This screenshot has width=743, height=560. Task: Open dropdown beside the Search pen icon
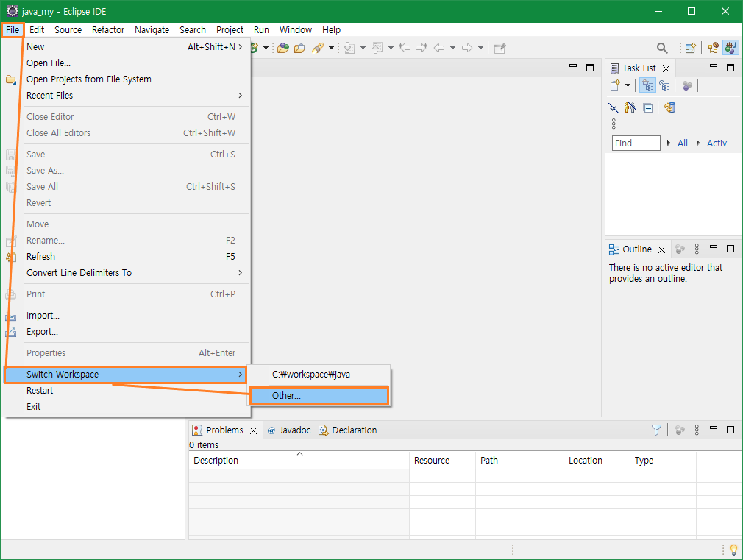(331, 48)
